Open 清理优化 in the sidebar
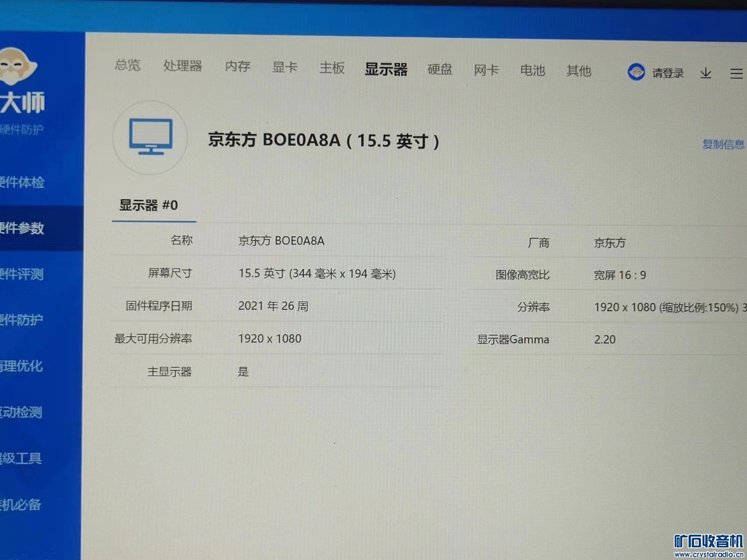Screen dimensions: 747x560 pyautogui.click(x=21, y=366)
